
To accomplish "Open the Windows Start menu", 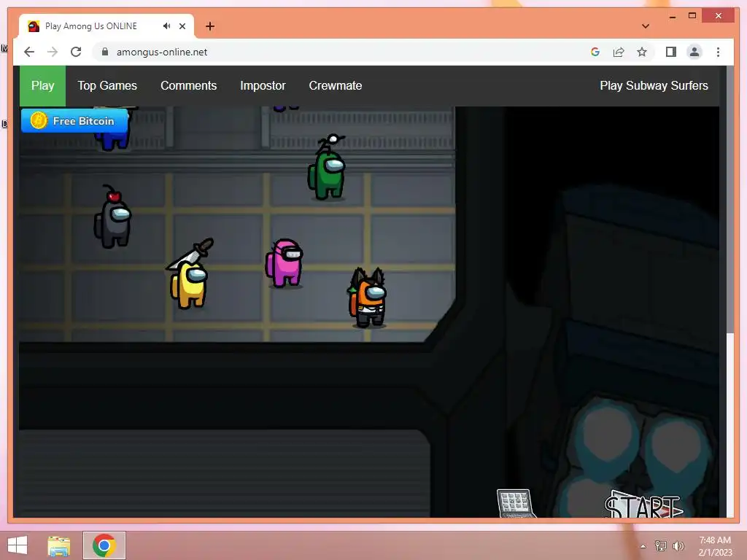I will (x=18, y=545).
